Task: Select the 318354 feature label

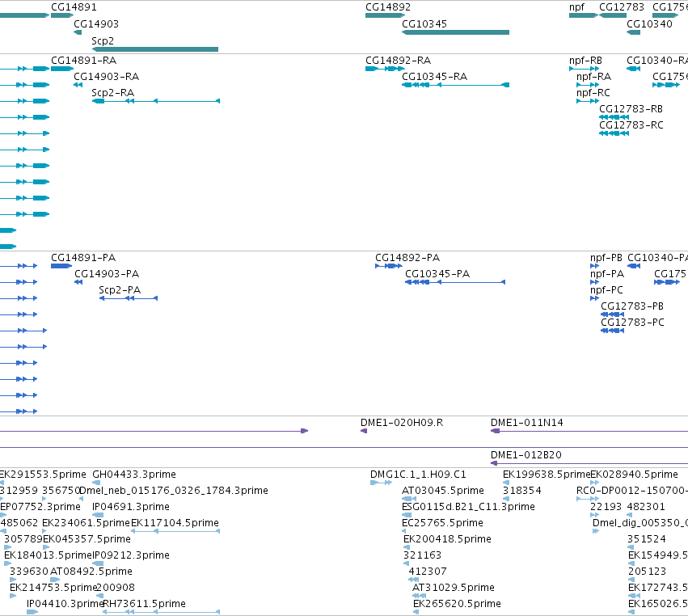Action: tap(521, 491)
